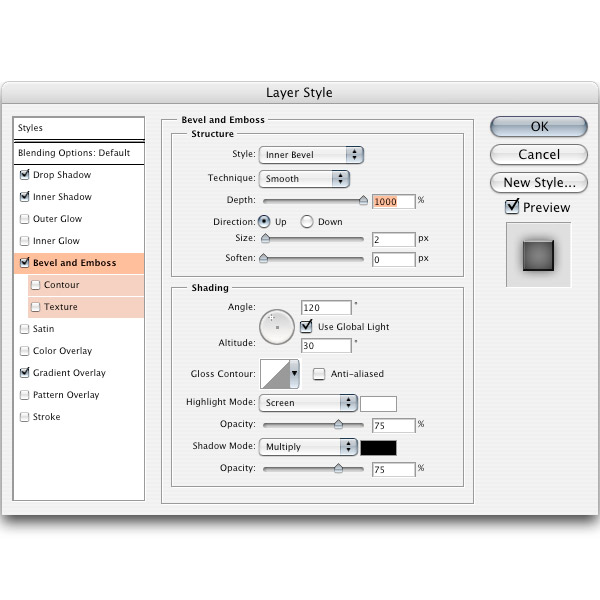Enable the Color Overlay checkbox
The image size is (600, 600).
24,351
